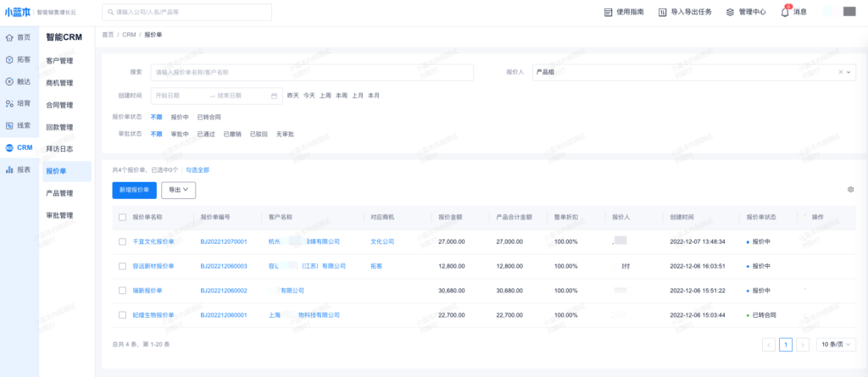Open 报表 reports in left sidebar
868x377 pixels.
click(18, 169)
